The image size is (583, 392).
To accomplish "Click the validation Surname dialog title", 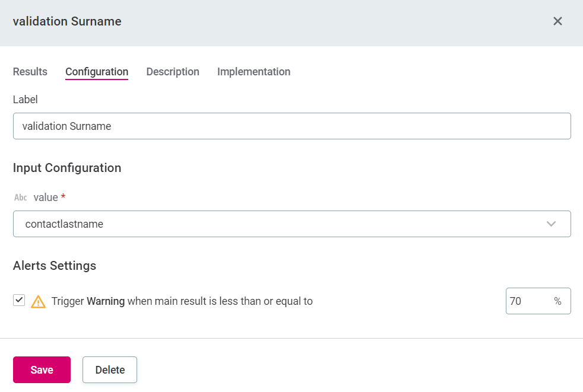I will [x=67, y=21].
